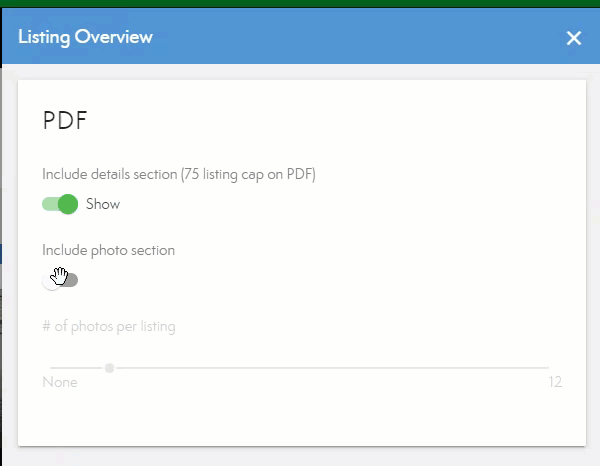Click the middle of the photos slider track
This screenshot has height=466, width=600.
pos(300,368)
